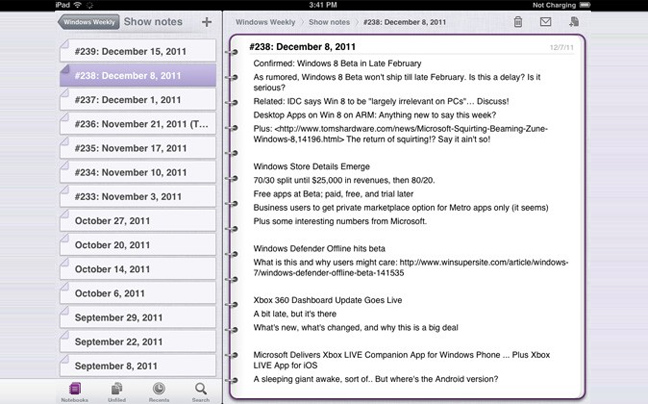Screen dimensions: 648x404
Task: Open page #237: December 1, 2011
Action: pyautogui.click(x=138, y=100)
